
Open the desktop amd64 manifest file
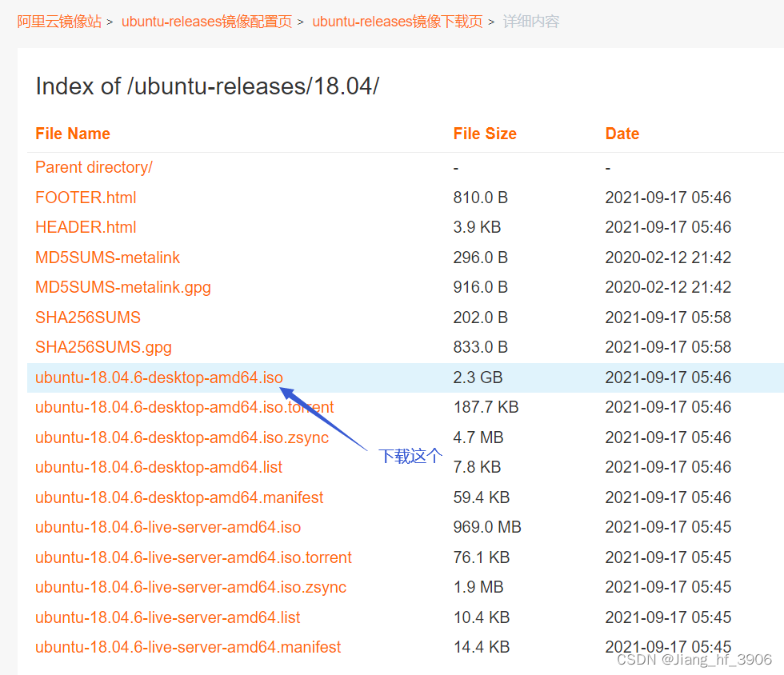[179, 497]
